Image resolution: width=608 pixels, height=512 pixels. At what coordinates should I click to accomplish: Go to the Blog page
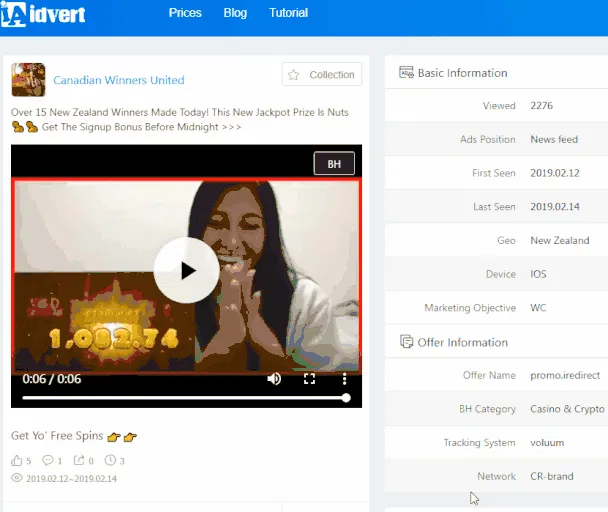coord(235,13)
